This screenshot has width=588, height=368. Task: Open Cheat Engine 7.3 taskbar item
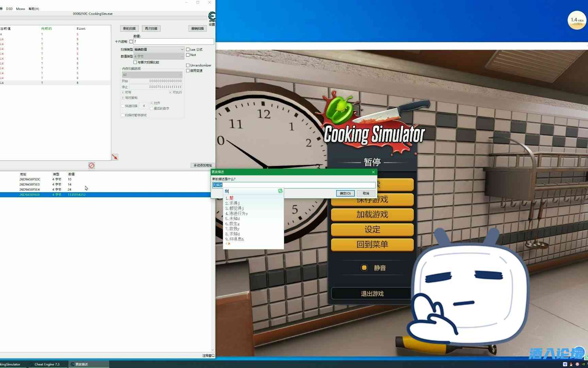(47, 364)
